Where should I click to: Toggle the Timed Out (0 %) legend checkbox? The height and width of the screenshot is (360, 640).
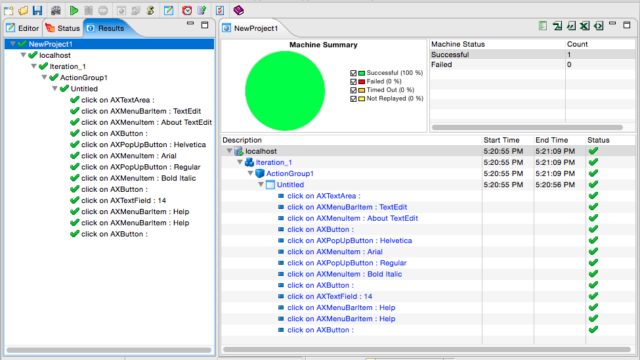point(353,90)
